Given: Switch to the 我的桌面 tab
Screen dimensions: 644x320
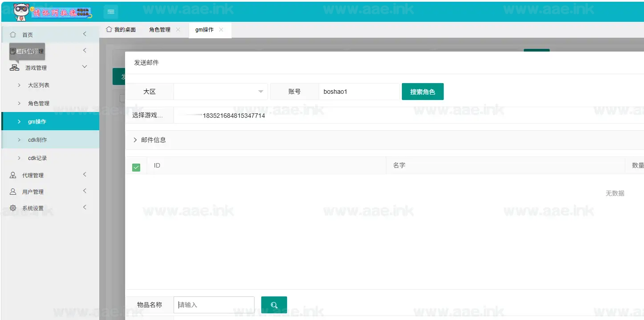Looking at the screenshot, I should (121, 30).
